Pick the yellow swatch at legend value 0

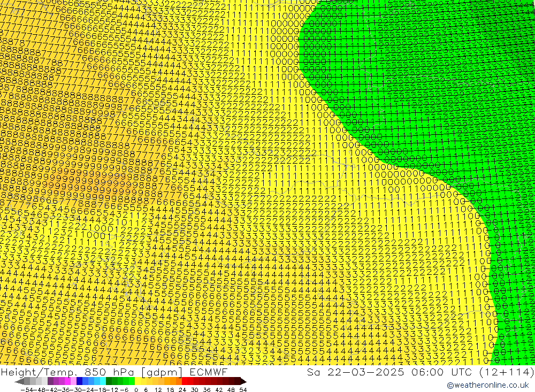(x=138, y=381)
